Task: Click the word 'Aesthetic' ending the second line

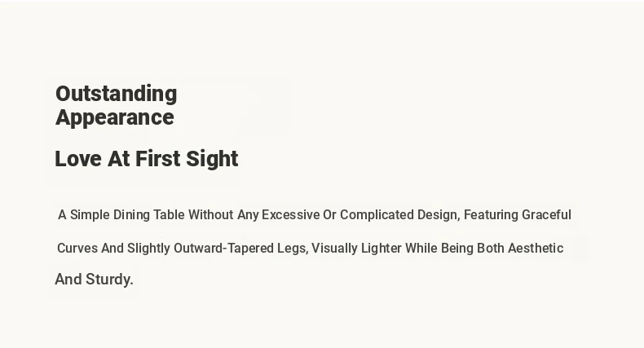Action: pos(536,249)
